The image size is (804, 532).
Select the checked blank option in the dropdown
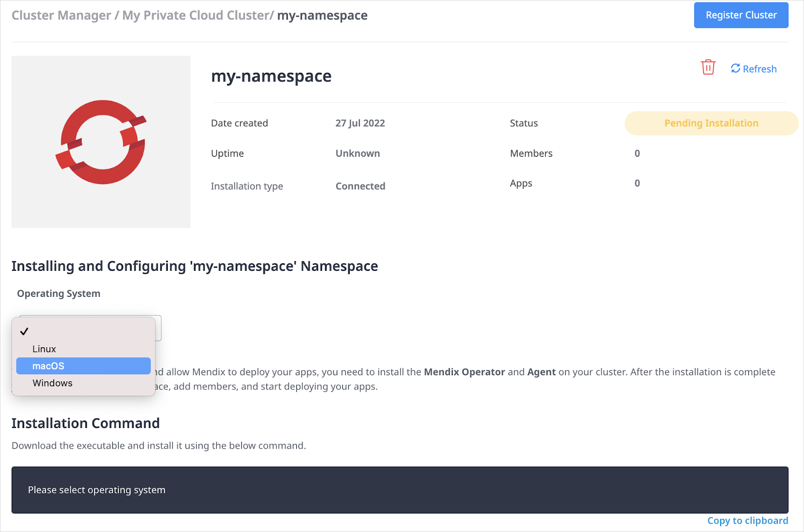(83, 331)
